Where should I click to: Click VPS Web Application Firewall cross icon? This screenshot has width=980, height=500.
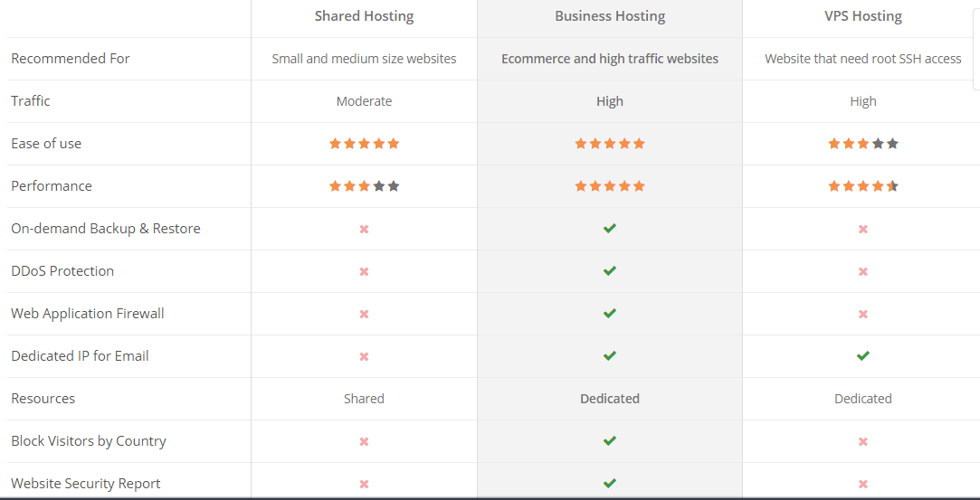point(863,314)
